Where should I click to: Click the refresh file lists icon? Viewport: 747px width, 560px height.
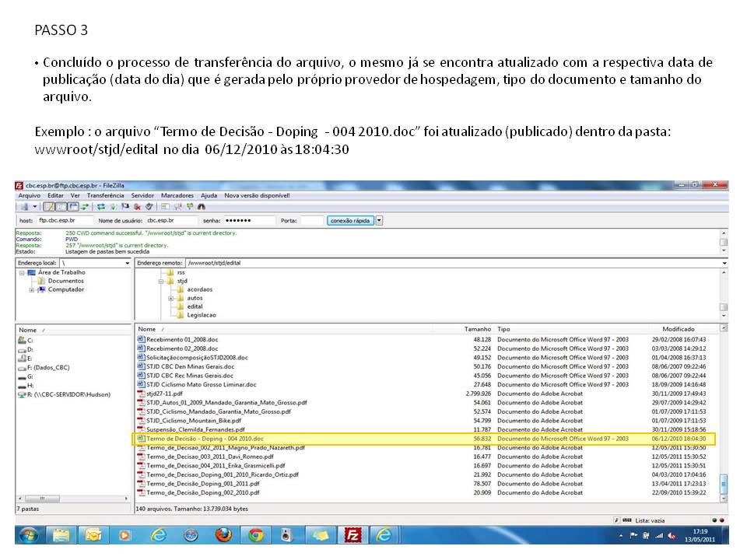[x=101, y=207]
